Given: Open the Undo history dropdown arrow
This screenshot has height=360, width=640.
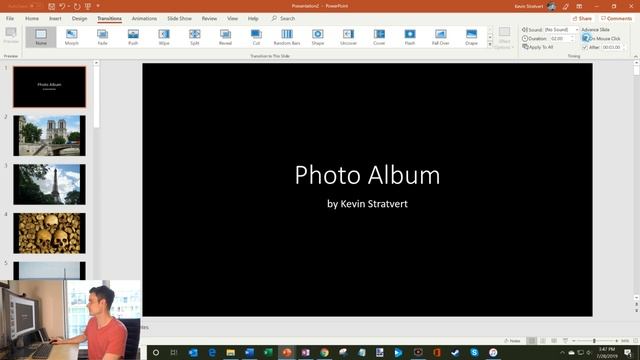Looking at the screenshot, I should (x=68, y=6).
